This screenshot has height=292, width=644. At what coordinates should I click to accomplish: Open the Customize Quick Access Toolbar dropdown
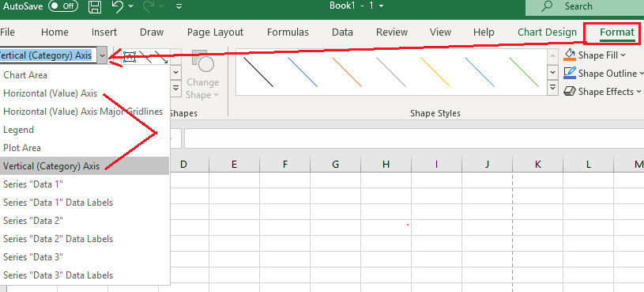pos(179,6)
